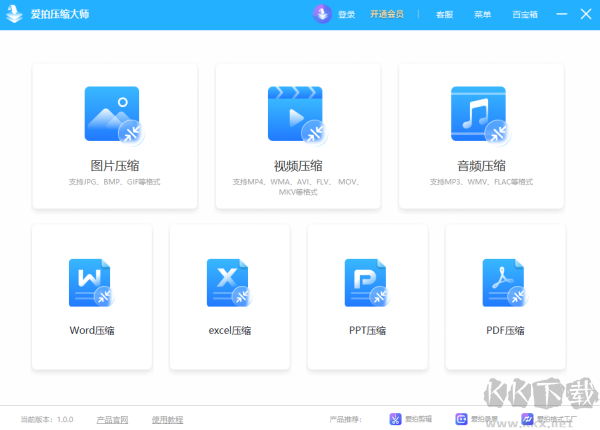600x430 pixels.
Task: Open the 爱拍录屏 recommended product icon
Action: (x=462, y=419)
